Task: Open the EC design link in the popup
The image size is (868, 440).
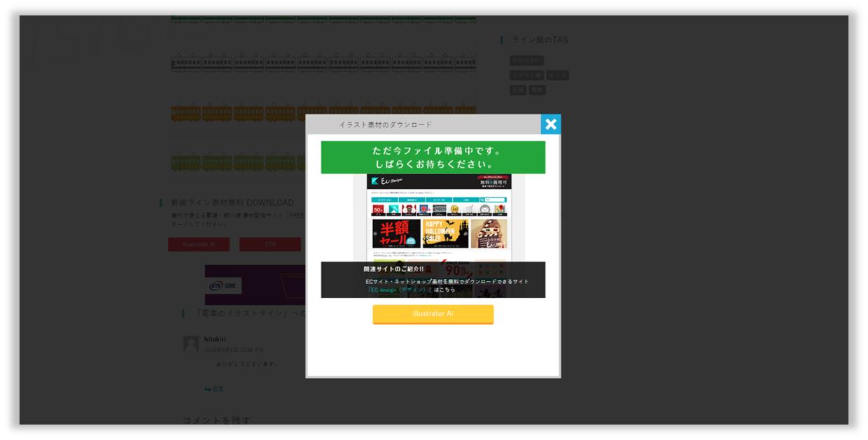Action: point(400,290)
